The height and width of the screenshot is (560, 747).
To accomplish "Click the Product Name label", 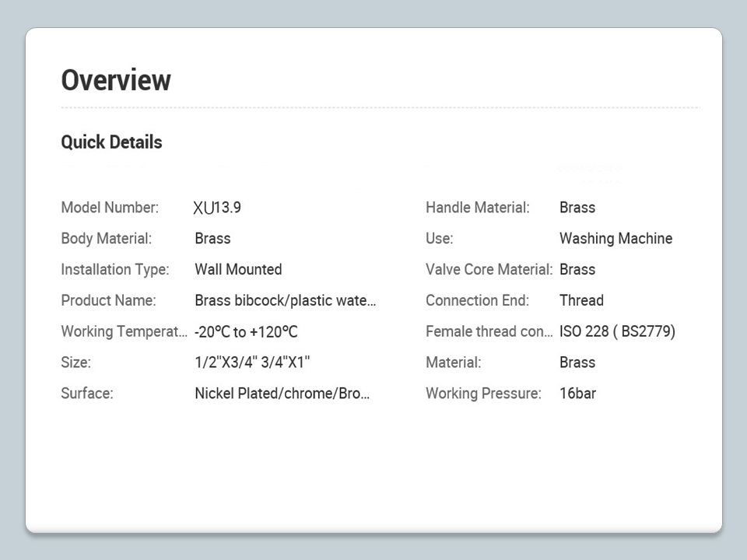I will point(108,301).
